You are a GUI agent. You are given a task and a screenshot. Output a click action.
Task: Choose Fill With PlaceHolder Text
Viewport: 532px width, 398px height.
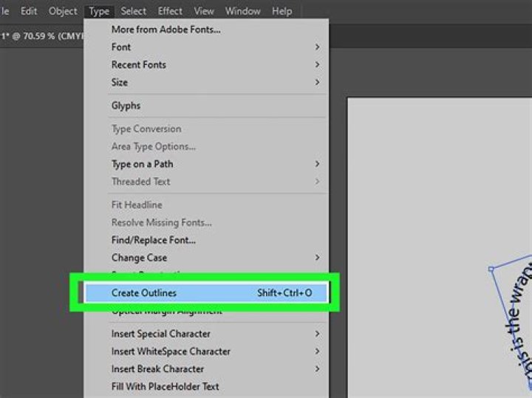point(165,386)
